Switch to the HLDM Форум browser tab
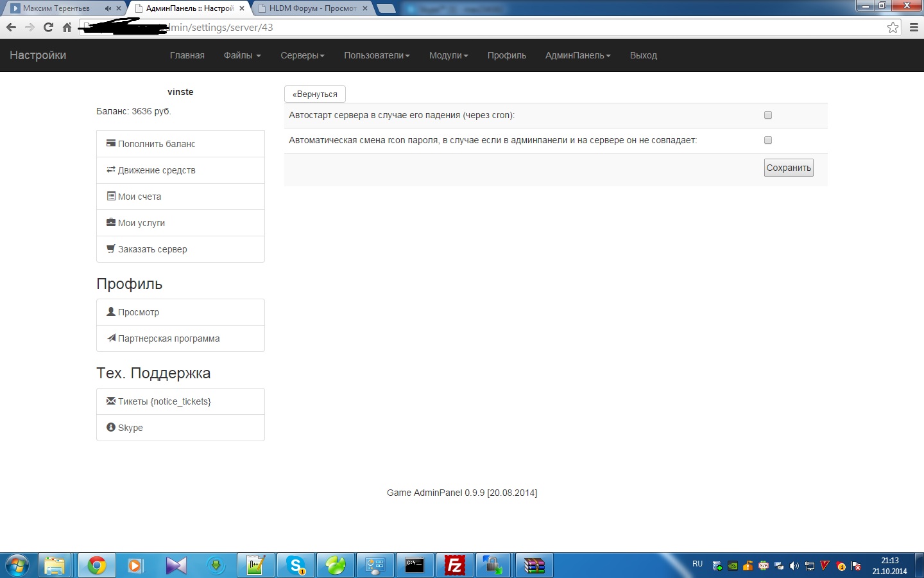The image size is (924, 578). click(312, 8)
